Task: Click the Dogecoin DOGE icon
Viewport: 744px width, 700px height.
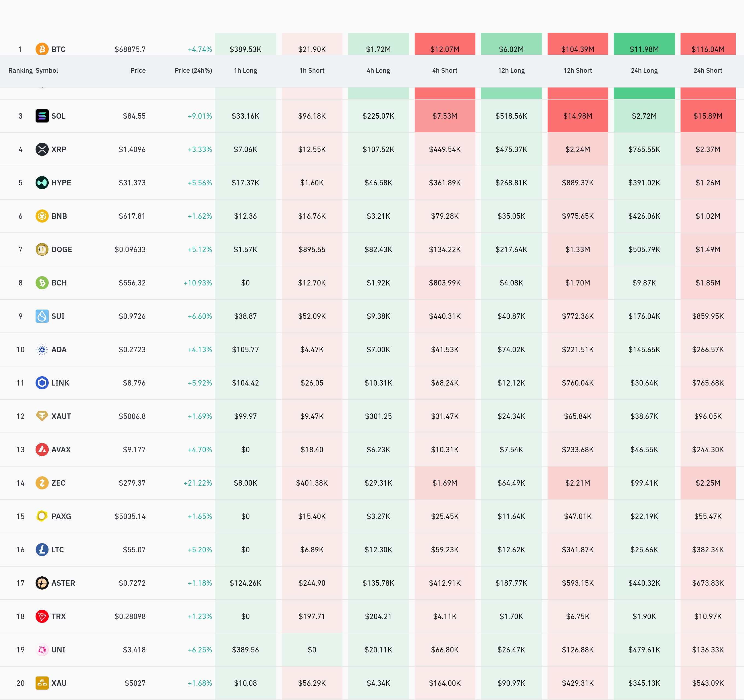Action: (x=42, y=250)
